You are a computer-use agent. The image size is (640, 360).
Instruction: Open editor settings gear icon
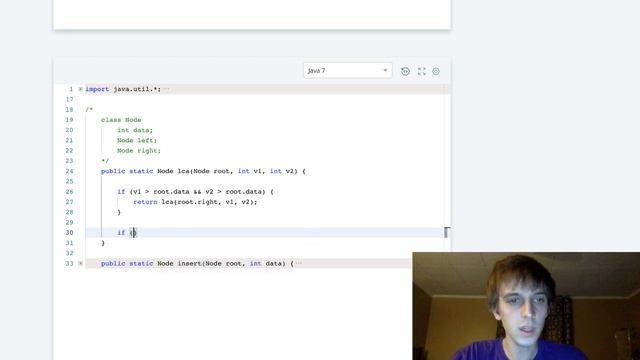click(x=436, y=71)
